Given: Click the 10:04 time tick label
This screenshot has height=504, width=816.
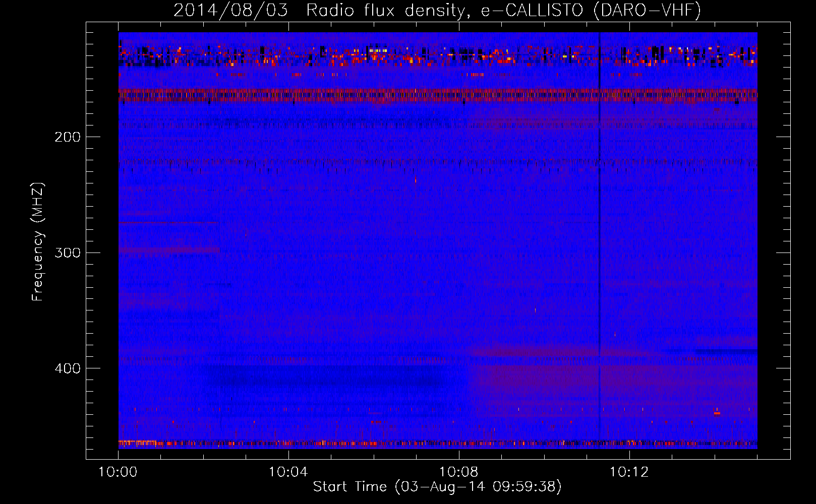Looking at the screenshot, I should click(x=288, y=472).
